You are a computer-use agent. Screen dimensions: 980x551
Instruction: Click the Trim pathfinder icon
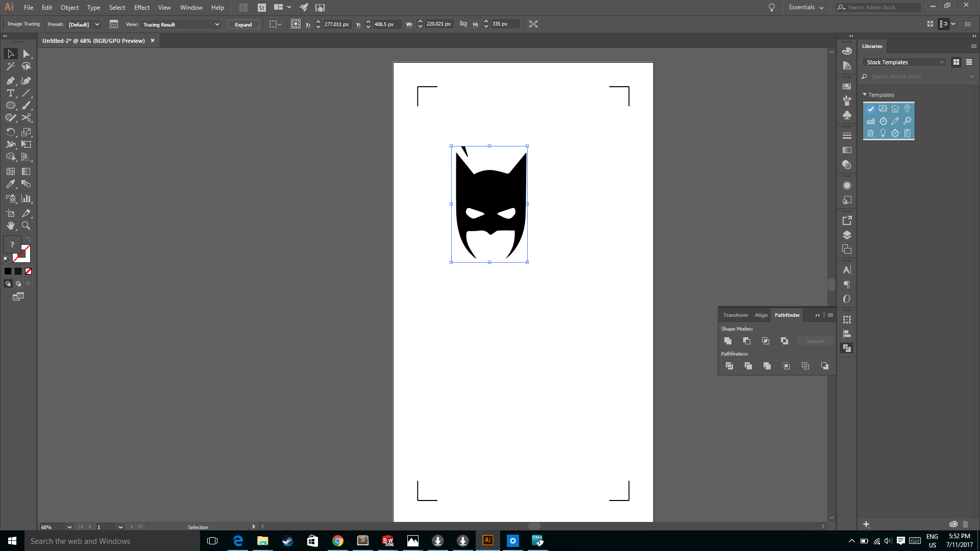click(748, 366)
